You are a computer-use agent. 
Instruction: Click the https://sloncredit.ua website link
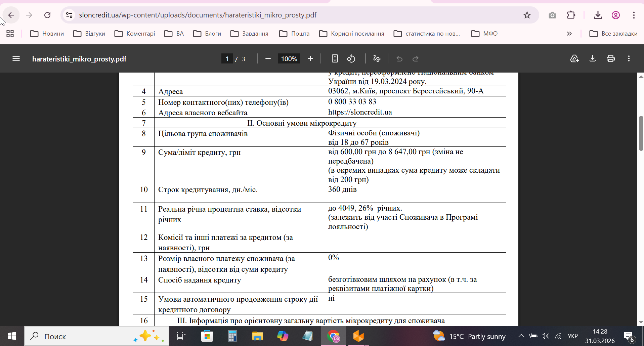360,112
